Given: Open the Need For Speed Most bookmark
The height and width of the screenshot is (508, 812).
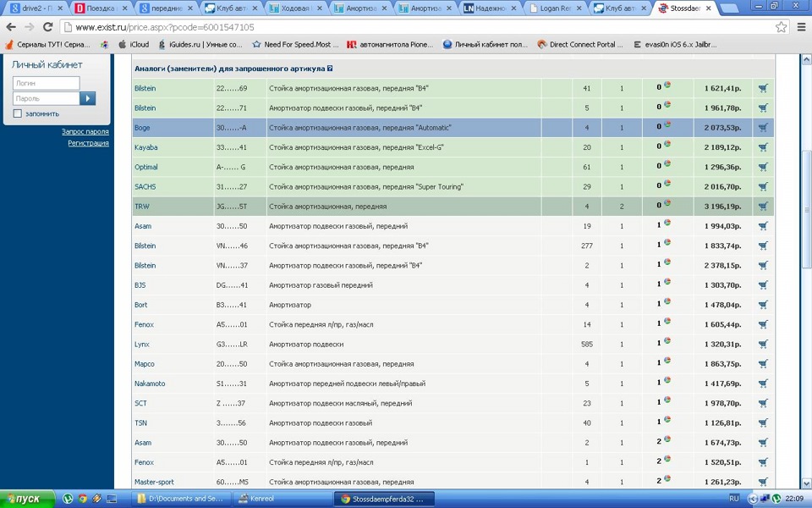Looking at the screenshot, I should coord(295,45).
